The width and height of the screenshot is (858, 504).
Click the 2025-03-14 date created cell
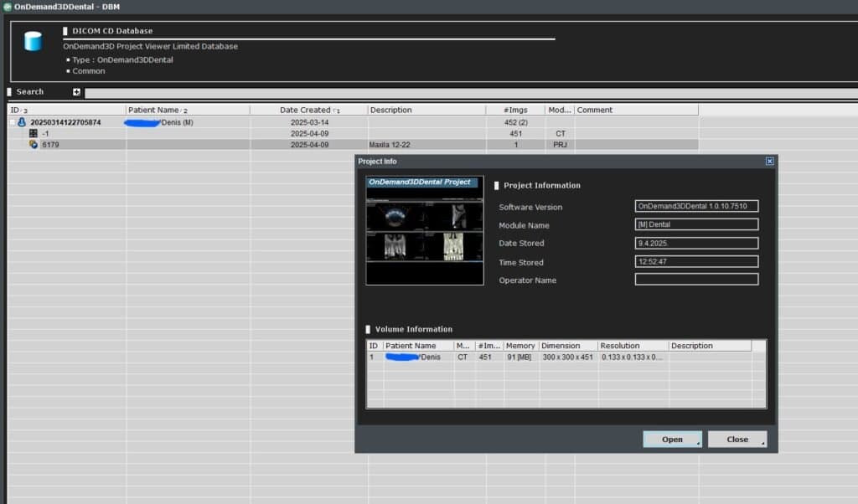coord(310,122)
